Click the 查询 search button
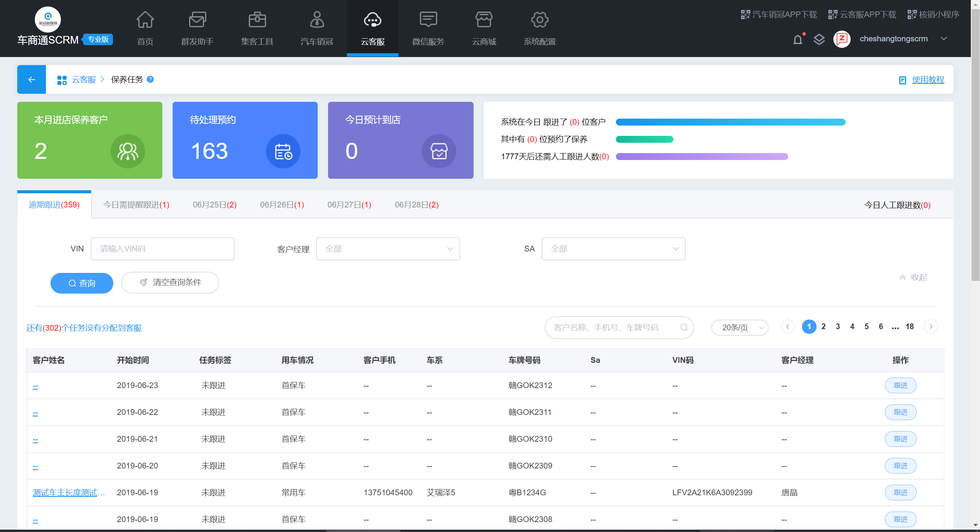Screen dimensions: 980x532 tap(82, 283)
